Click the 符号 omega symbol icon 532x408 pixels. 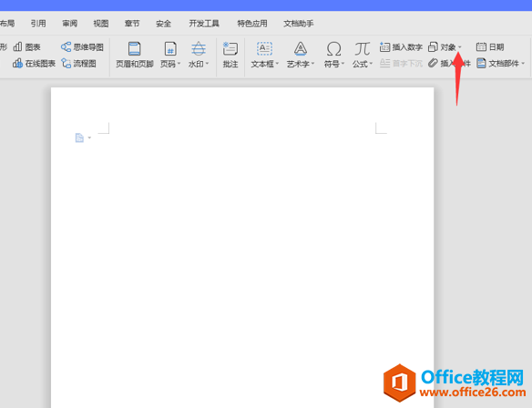[333, 49]
